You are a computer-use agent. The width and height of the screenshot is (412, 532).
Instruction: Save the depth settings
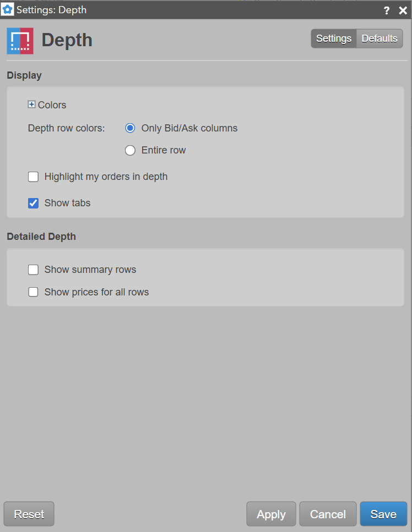coord(383,514)
